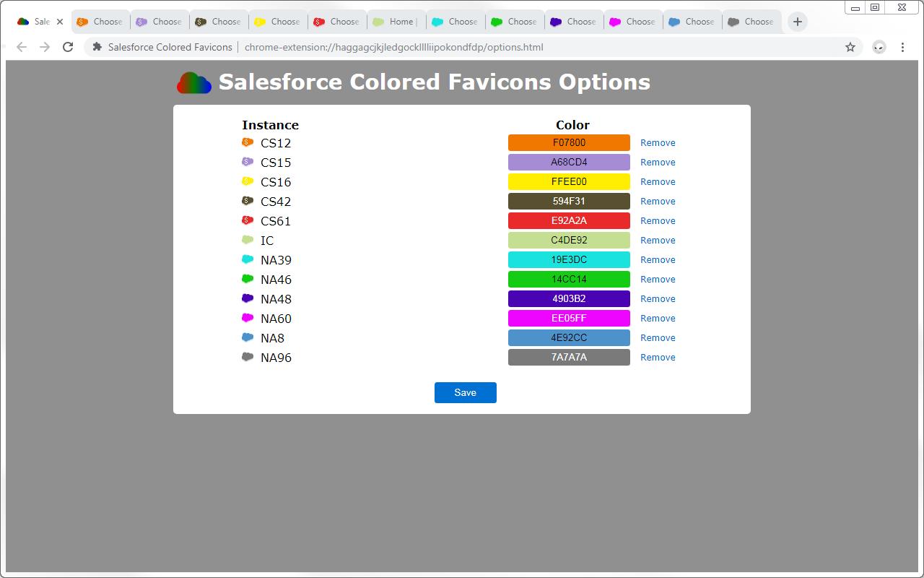This screenshot has height=578, width=924.
Task: Click the yellow FFEE00 color swatch
Action: tap(569, 181)
